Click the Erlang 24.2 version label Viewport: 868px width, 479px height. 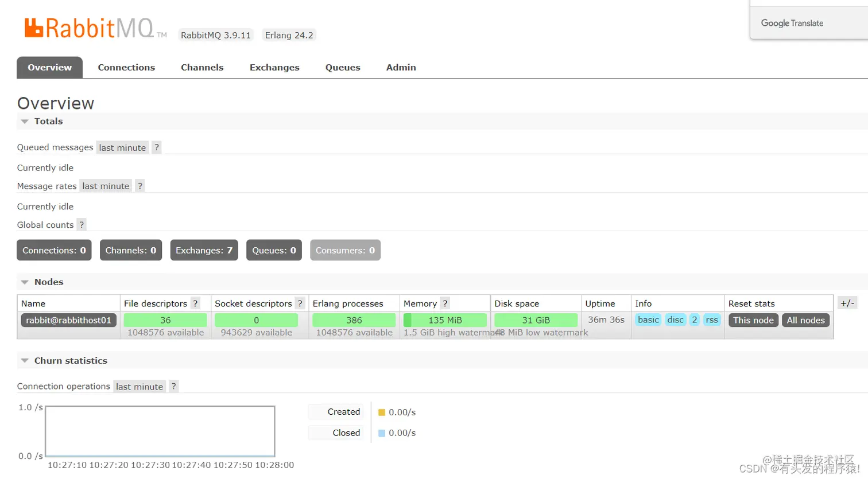click(x=289, y=35)
